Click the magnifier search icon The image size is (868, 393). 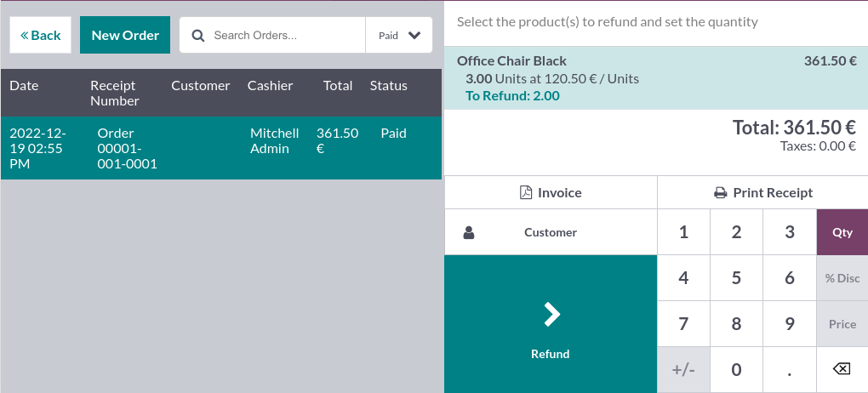click(x=198, y=36)
